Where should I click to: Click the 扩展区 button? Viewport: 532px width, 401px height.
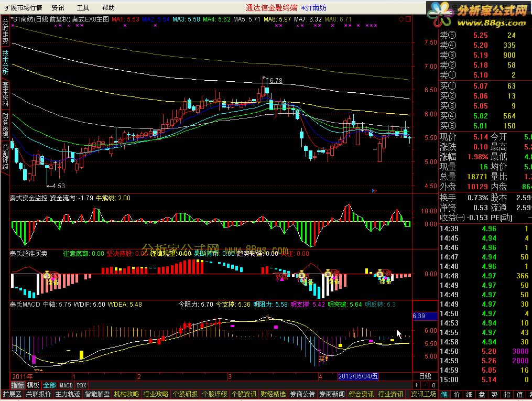click(12, 394)
